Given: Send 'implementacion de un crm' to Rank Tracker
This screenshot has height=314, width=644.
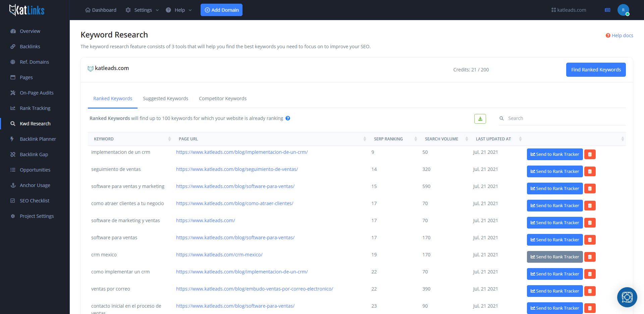Looking at the screenshot, I should (555, 154).
